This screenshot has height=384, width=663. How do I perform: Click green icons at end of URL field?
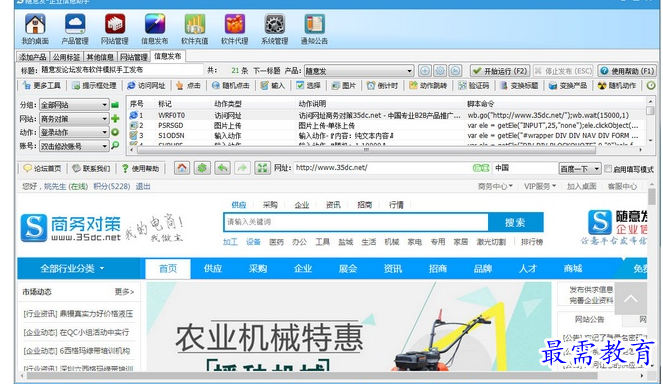point(481,168)
